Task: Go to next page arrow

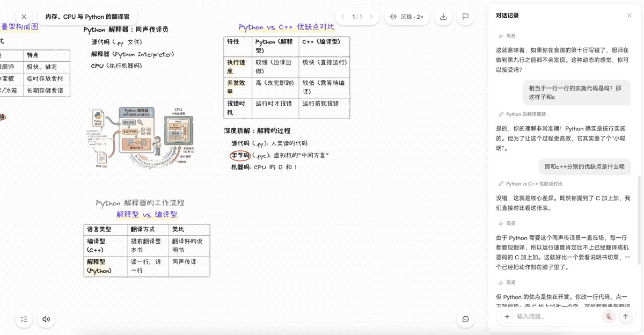Action: (370, 17)
